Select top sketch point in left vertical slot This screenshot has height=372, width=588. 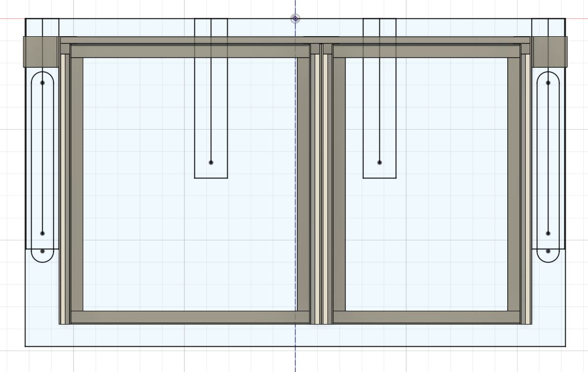(42, 83)
